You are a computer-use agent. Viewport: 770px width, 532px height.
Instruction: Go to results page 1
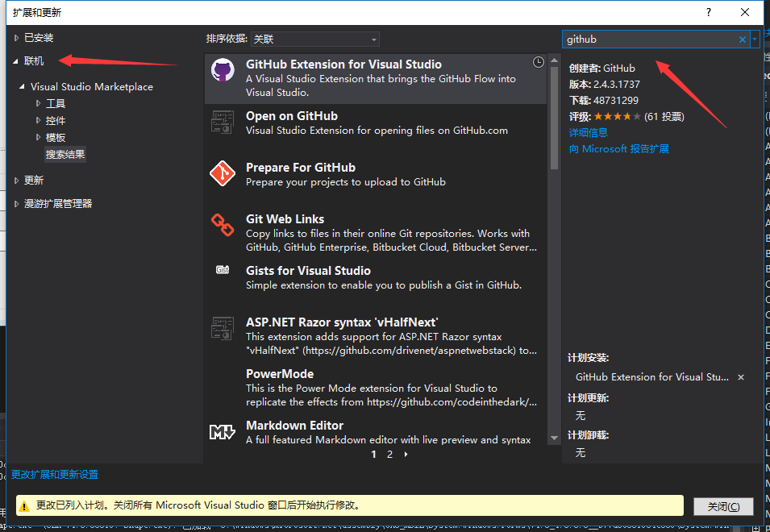(x=373, y=455)
